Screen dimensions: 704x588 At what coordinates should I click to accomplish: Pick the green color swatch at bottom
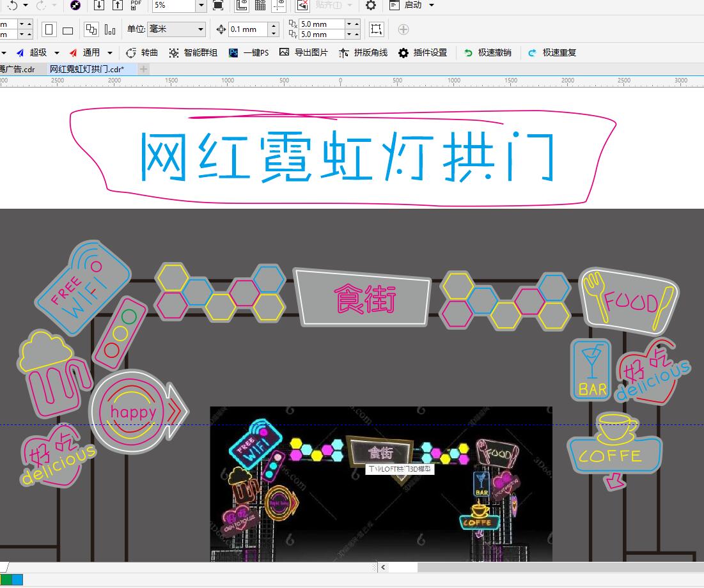click(6, 580)
